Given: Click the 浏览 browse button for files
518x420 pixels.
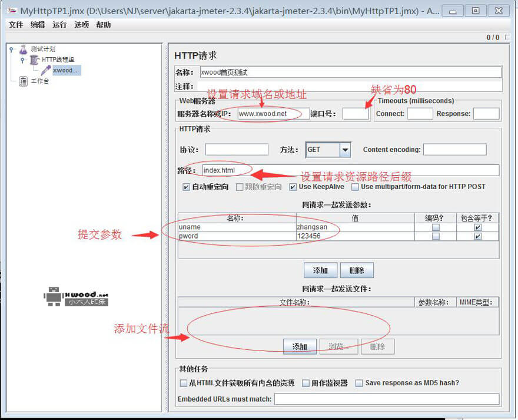Looking at the screenshot, I should pyautogui.click(x=338, y=346).
